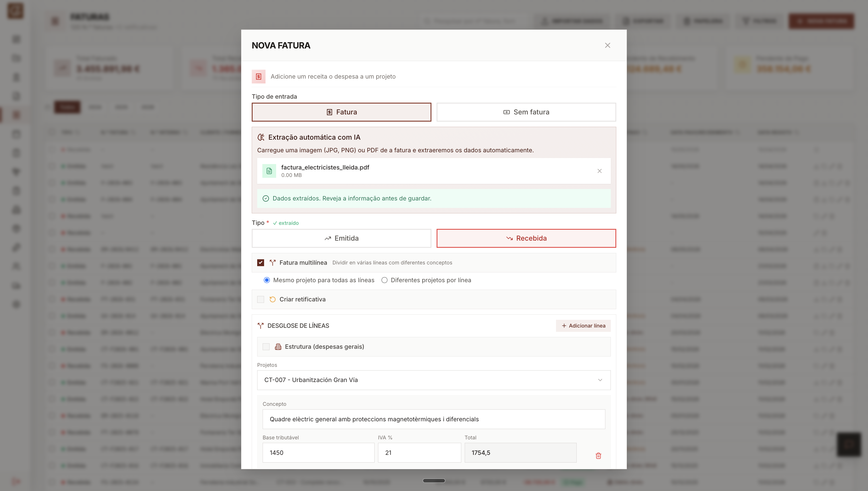Click the 'Extração automática com IA' heading

point(314,137)
